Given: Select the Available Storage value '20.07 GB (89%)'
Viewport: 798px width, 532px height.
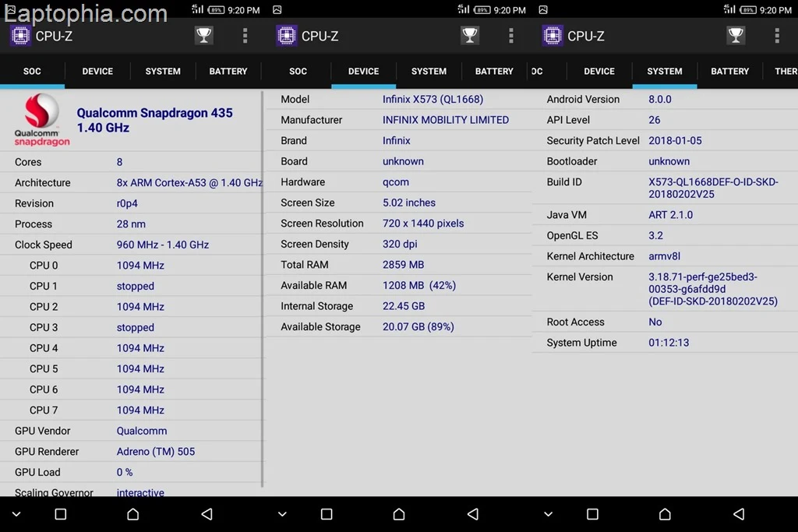Looking at the screenshot, I should point(418,326).
